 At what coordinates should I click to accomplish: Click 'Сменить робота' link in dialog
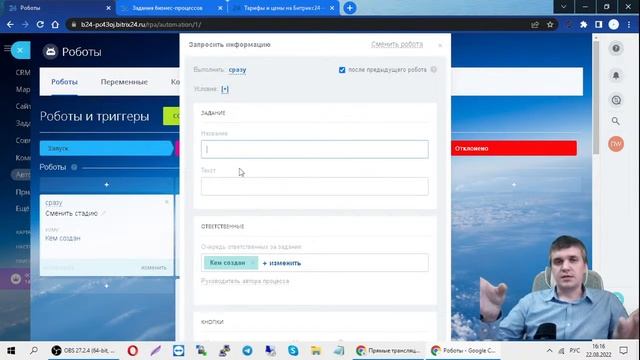397,44
